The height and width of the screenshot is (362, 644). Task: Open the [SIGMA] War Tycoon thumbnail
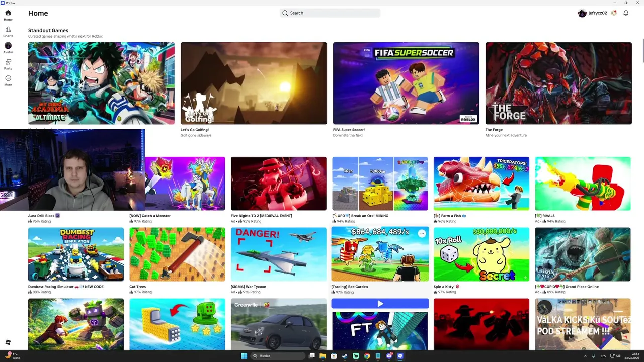(279, 254)
